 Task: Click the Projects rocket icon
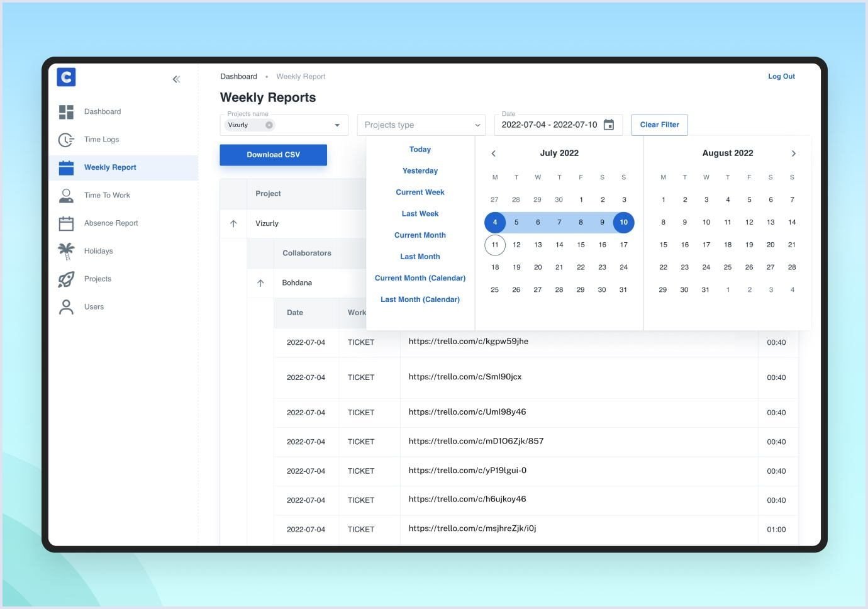pos(66,279)
